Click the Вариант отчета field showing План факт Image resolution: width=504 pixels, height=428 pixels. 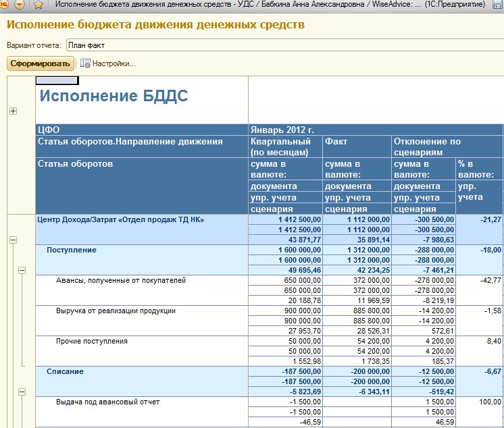pos(285,45)
